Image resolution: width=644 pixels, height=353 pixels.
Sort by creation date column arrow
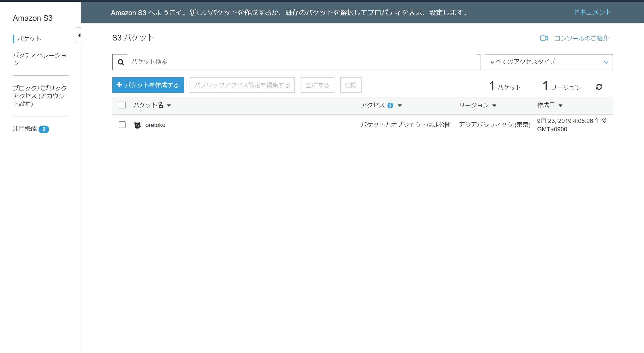click(560, 106)
